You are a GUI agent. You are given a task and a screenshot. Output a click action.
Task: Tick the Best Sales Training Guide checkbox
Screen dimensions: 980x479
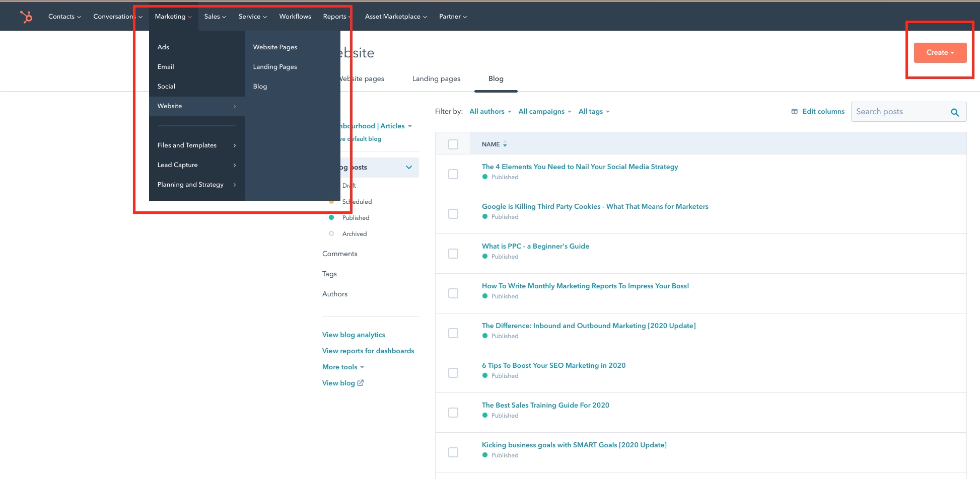click(453, 413)
